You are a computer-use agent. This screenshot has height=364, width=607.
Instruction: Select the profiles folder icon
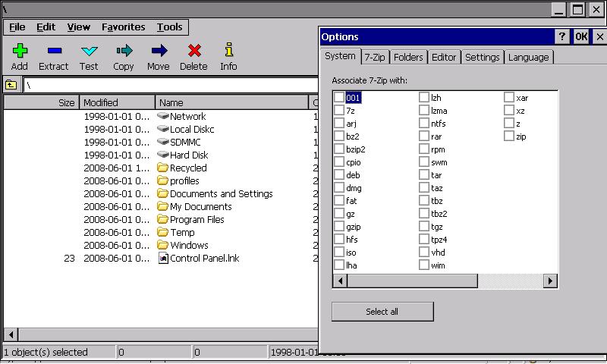pos(163,180)
